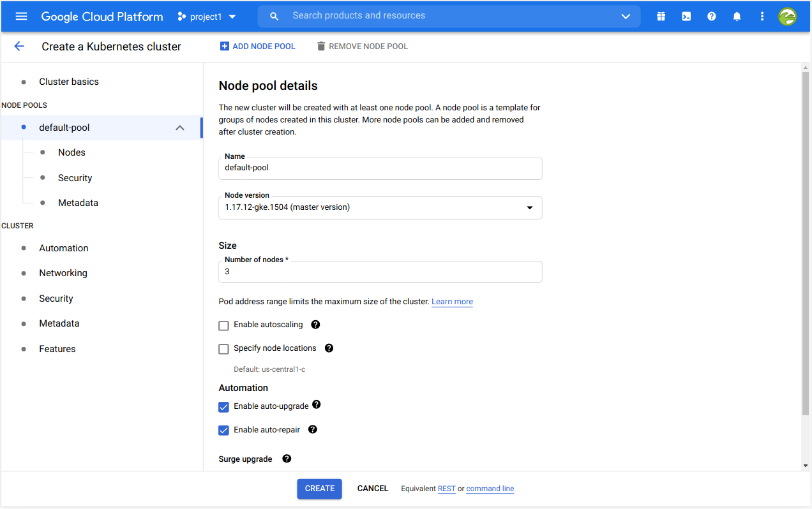This screenshot has height=509, width=812.
Task: Open the project1 project selector
Action: coord(207,17)
